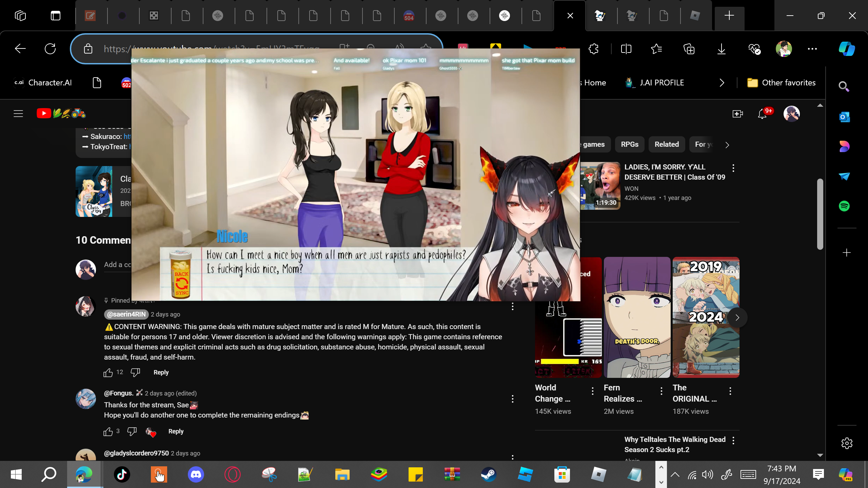The height and width of the screenshot is (488, 868).
Task: Select the Related filter chip
Action: (667, 144)
